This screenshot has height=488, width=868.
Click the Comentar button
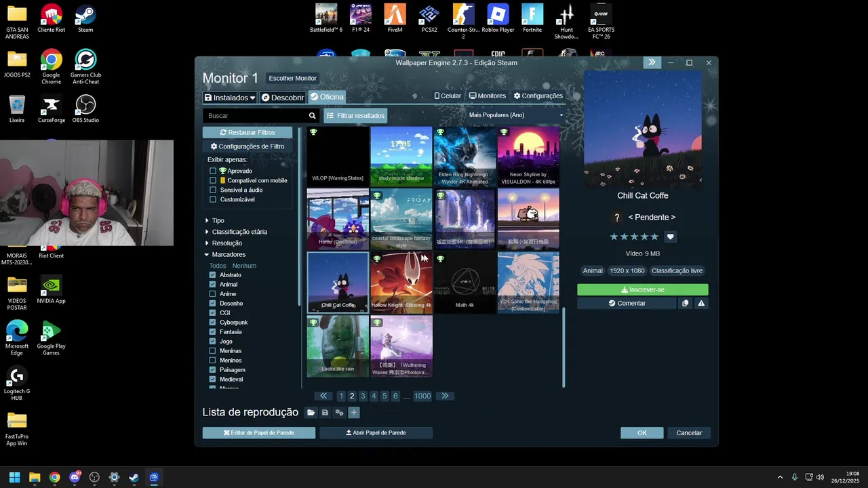(627, 304)
